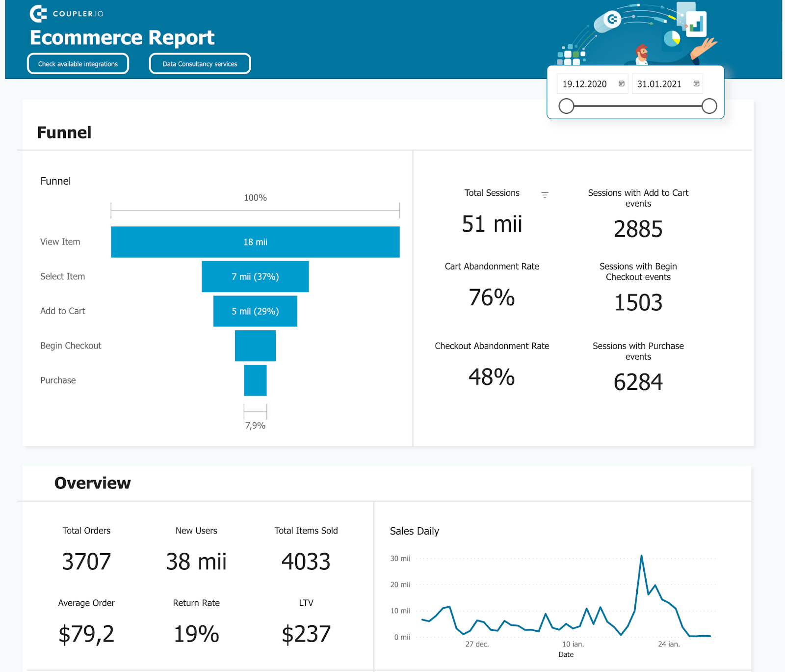Click the Select Item funnel segment
785x672 pixels.
click(x=255, y=276)
